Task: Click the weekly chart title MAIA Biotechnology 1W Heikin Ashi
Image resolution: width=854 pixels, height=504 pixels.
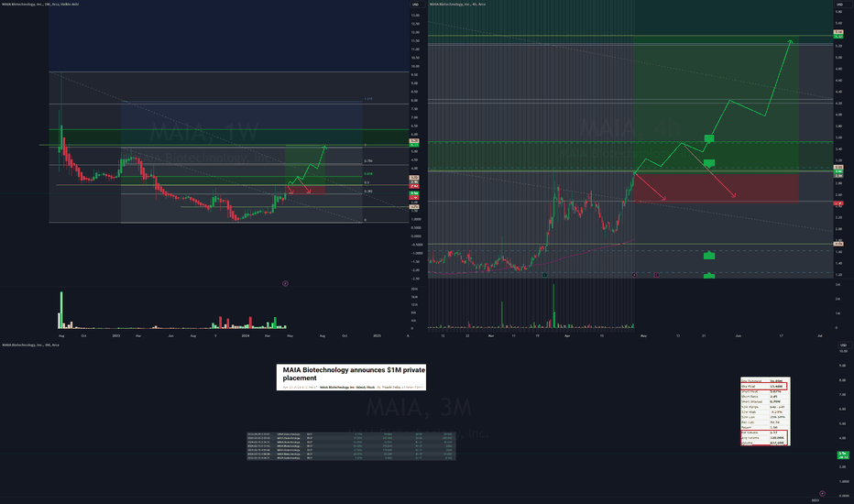Action: (40, 4)
